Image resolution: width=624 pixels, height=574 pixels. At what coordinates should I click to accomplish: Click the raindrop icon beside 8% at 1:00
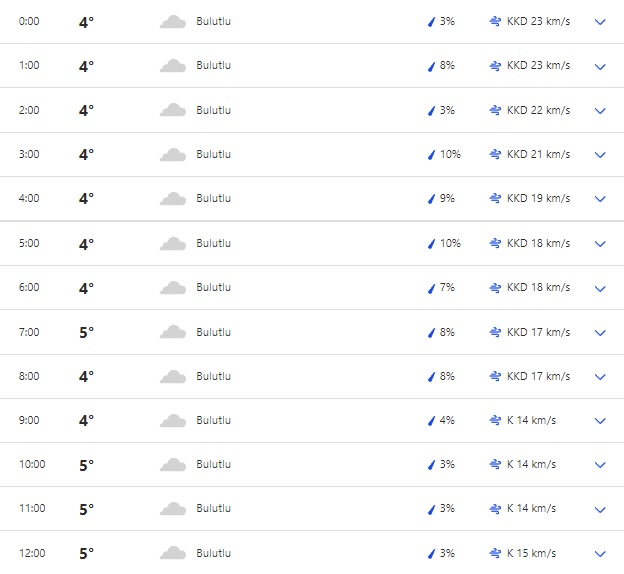431,66
